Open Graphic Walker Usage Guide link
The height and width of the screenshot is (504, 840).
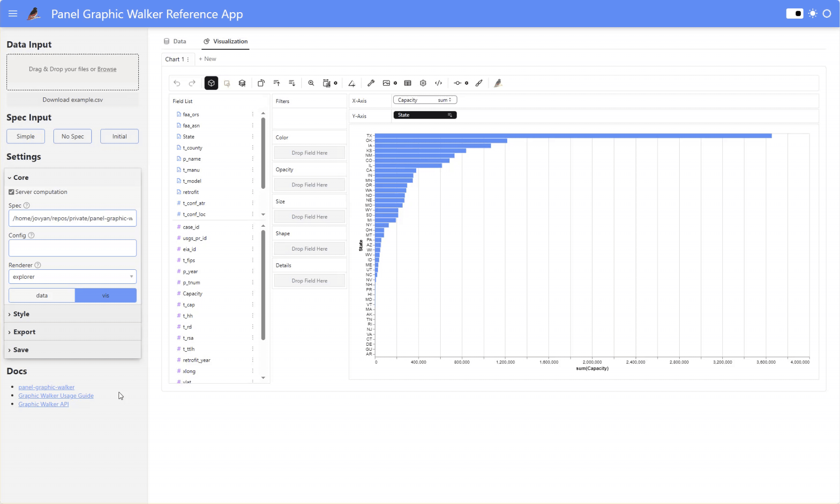(x=56, y=396)
